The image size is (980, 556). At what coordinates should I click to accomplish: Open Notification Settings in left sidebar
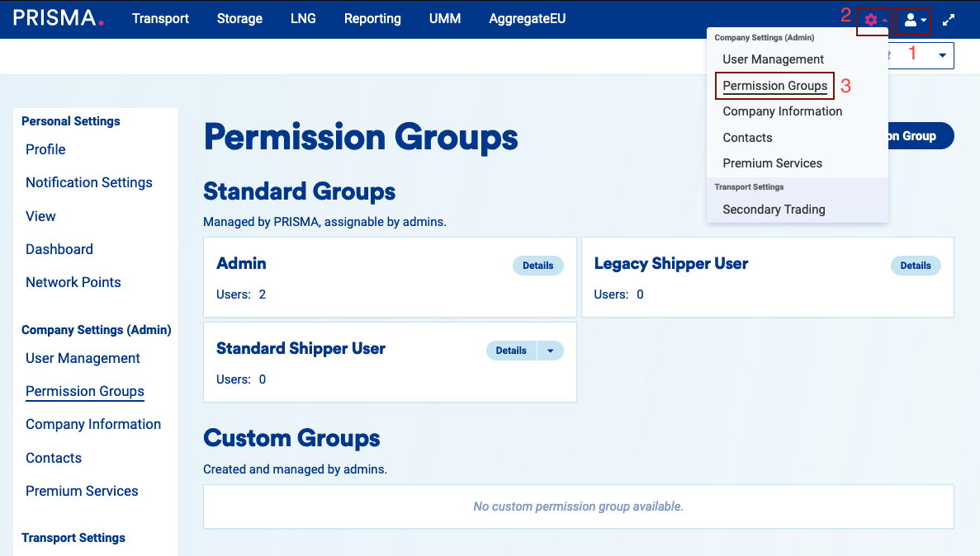[89, 182]
